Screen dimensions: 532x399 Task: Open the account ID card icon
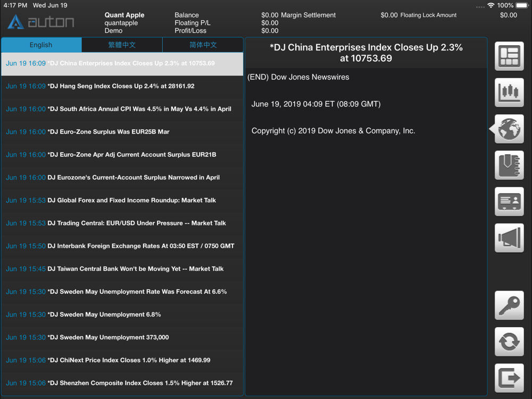tap(509, 202)
